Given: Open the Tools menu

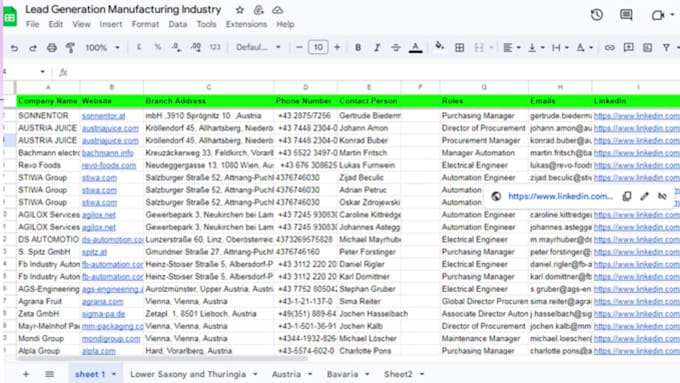Looking at the screenshot, I should 206,24.
